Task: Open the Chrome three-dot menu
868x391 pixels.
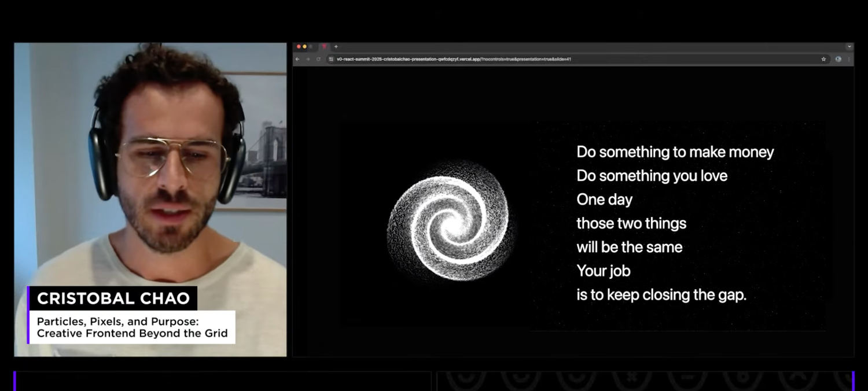Action: click(849, 59)
